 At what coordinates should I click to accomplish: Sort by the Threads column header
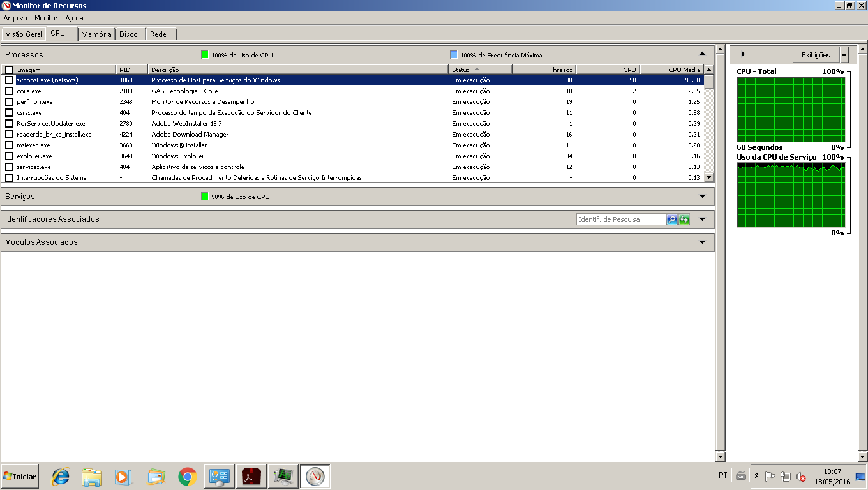pyautogui.click(x=544, y=70)
